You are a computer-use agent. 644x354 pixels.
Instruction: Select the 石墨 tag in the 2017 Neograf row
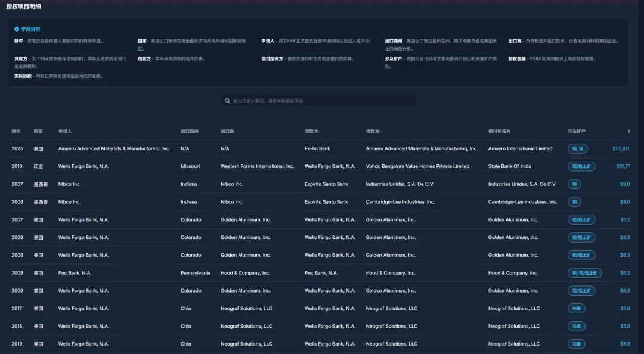[x=576, y=309]
